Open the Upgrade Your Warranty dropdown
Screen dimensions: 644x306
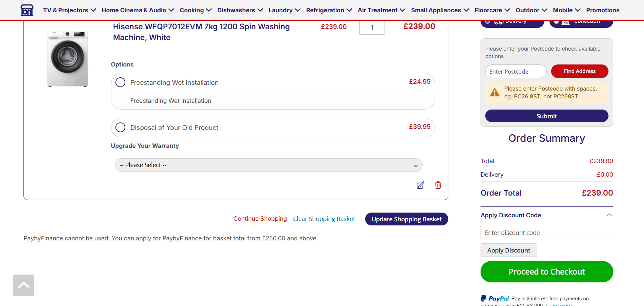click(268, 165)
